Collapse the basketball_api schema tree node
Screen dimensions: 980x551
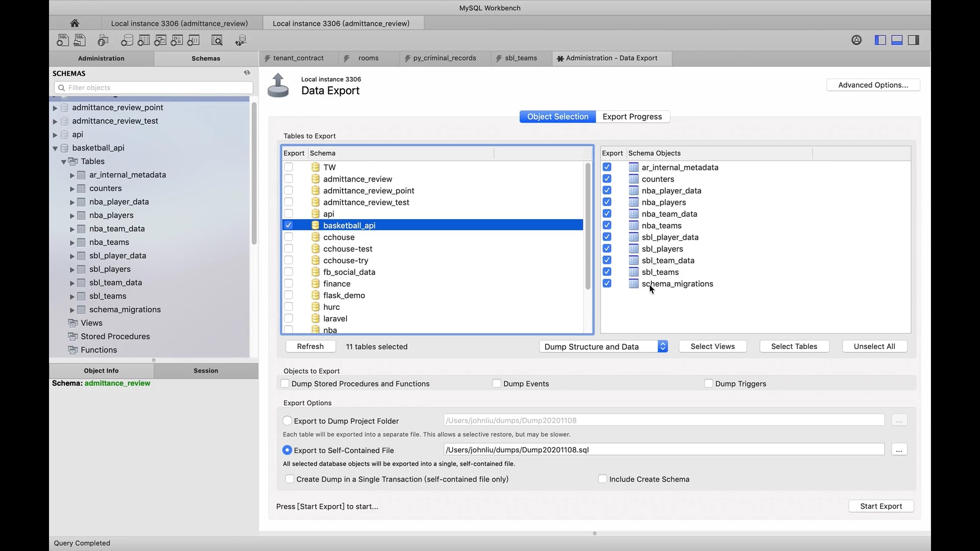(x=55, y=148)
